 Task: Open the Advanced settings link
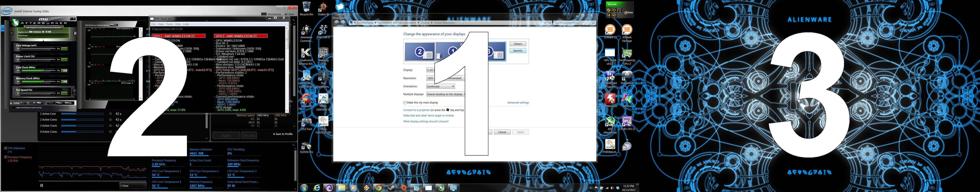point(518,102)
